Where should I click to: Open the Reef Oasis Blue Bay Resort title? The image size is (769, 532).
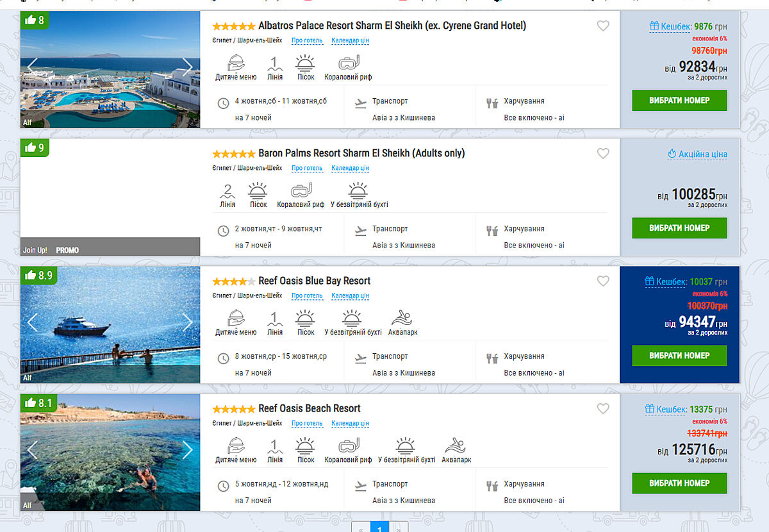314,281
